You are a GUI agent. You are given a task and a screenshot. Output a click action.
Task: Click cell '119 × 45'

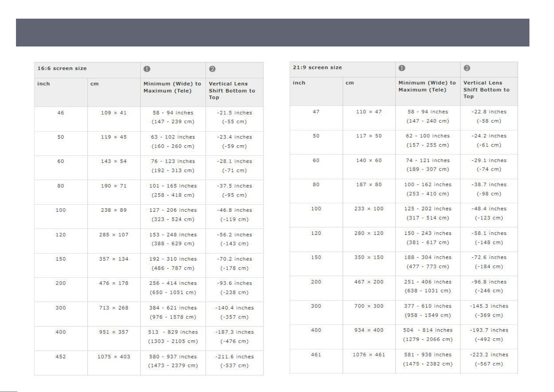pyautogui.click(x=114, y=137)
